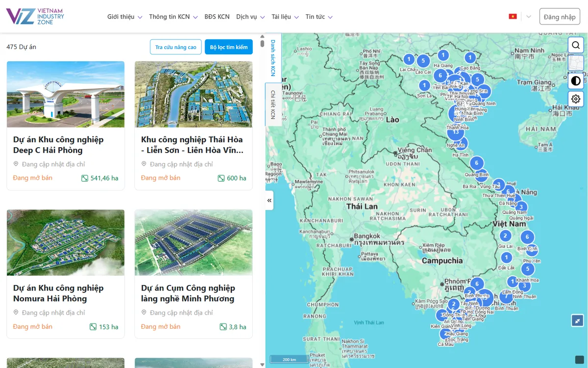The height and width of the screenshot is (368, 588).
Task: Click the Quảng Bình cluster marker 6
Action: [x=476, y=163]
